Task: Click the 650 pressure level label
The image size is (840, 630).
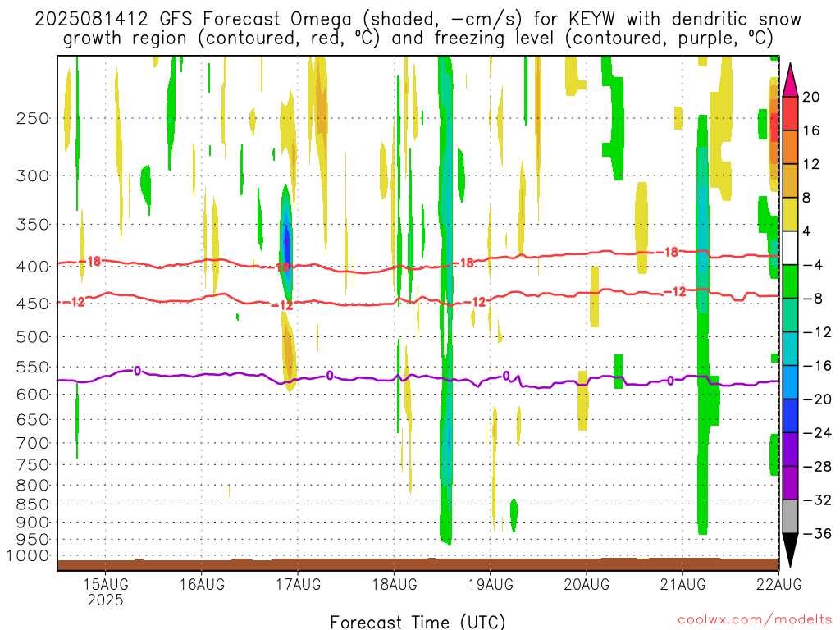Action: click(x=33, y=420)
